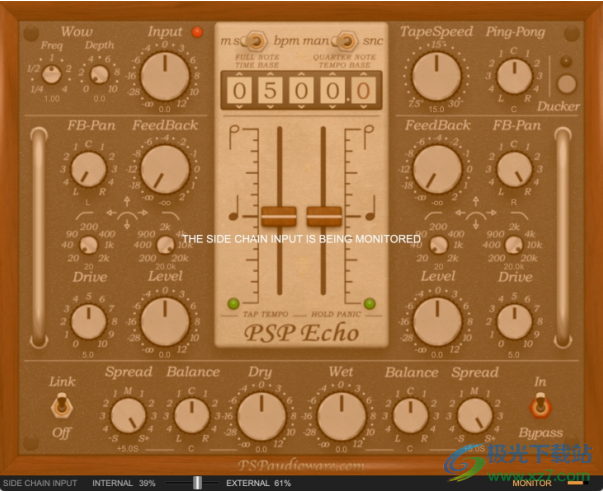Viewport: 603px width, 492px height.
Task: Click the Tap Tempo green LED button
Action: pyautogui.click(x=233, y=303)
